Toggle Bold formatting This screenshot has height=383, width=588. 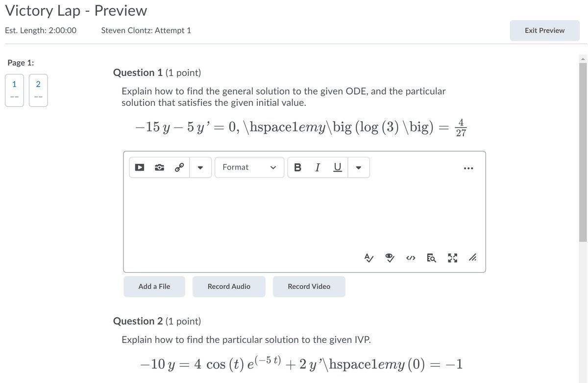pyautogui.click(x=297, y=167)
